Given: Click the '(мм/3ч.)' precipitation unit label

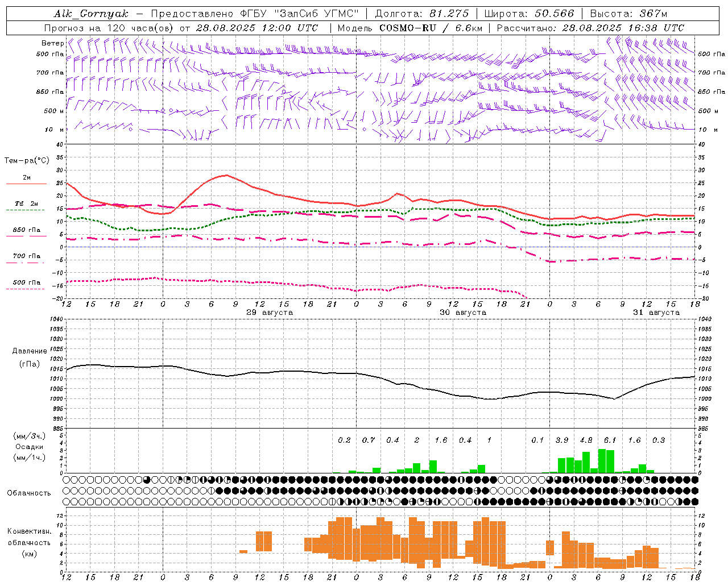Looking at the screenshot, I should point(29,436).
